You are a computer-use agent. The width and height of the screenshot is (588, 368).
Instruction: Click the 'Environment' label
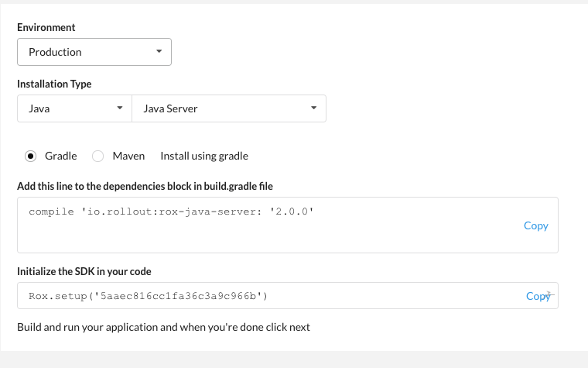coord(46,27)
